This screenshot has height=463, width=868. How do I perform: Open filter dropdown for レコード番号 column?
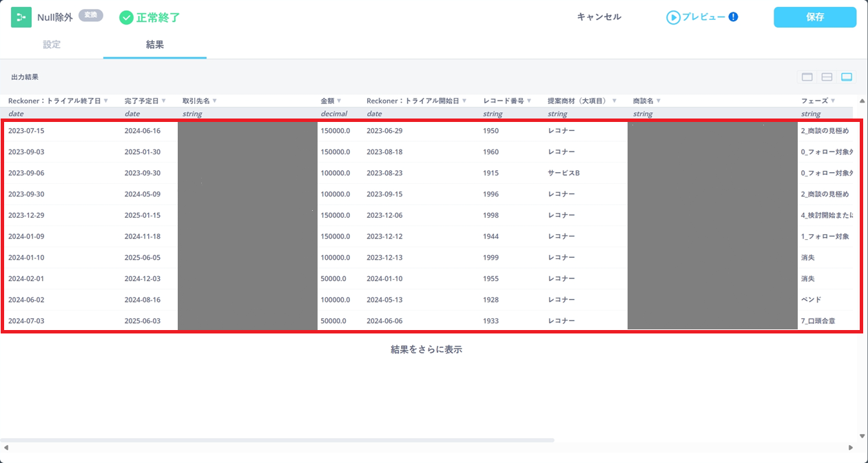pos(530,101)
